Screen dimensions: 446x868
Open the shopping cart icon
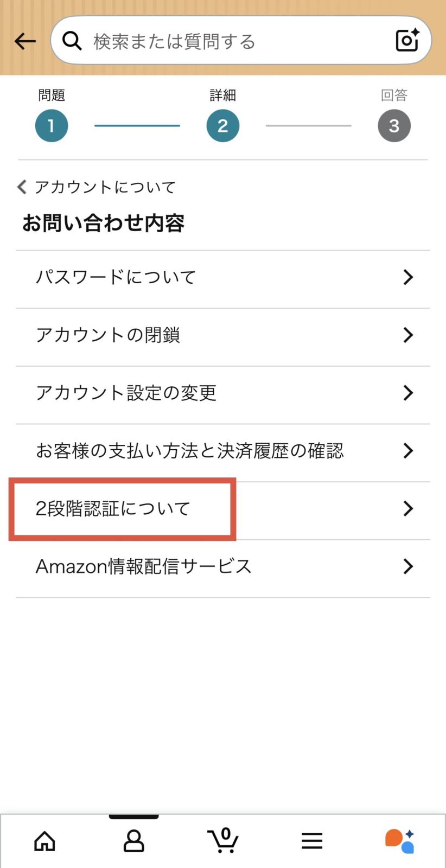(x=223, y=840)
